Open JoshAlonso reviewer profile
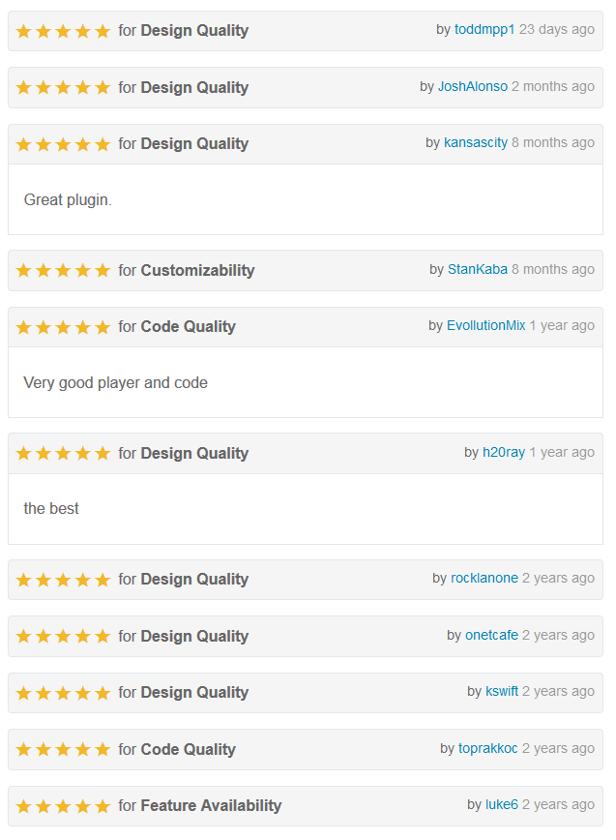 (473, 86)
